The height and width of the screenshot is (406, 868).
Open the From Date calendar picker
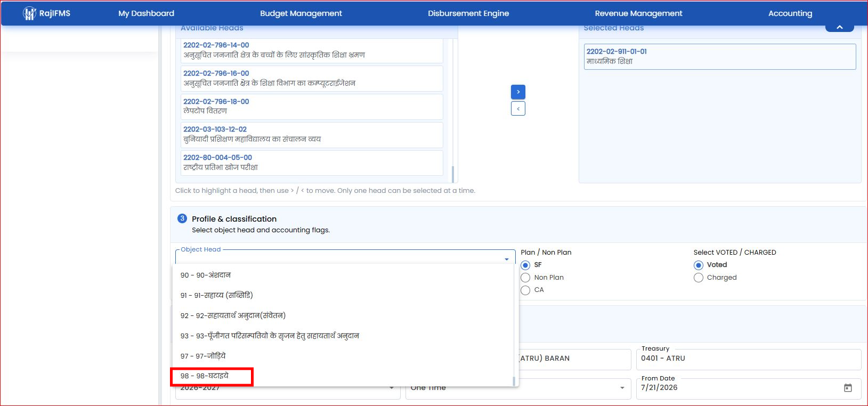[848, 388]
